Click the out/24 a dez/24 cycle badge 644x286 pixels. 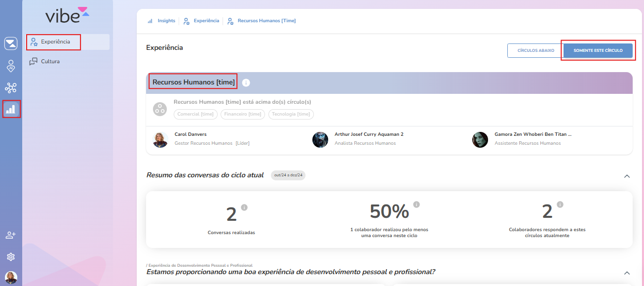288,175
